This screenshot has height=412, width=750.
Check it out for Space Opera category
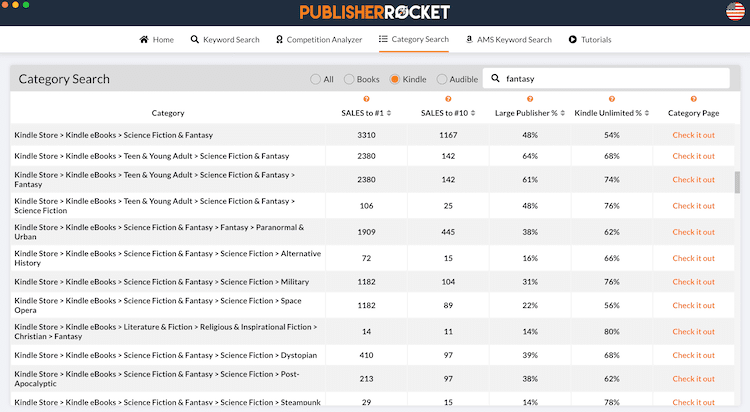click(693, 306)
